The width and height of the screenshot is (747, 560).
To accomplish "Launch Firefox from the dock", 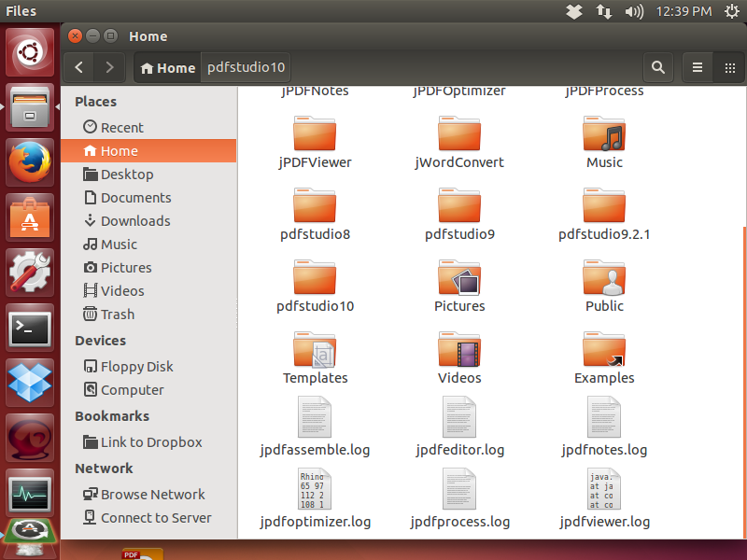I will [29, 160].
